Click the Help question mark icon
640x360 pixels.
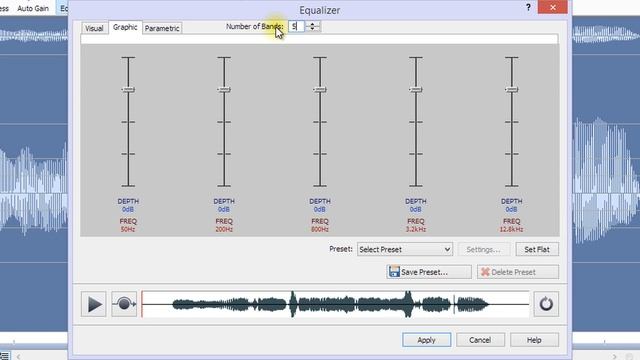(528, 7)
